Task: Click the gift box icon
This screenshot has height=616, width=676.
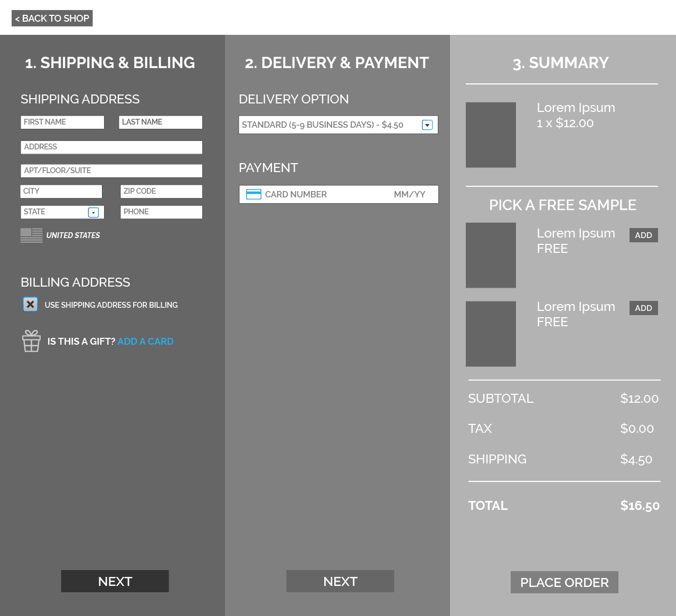Action: pos(31,341)
